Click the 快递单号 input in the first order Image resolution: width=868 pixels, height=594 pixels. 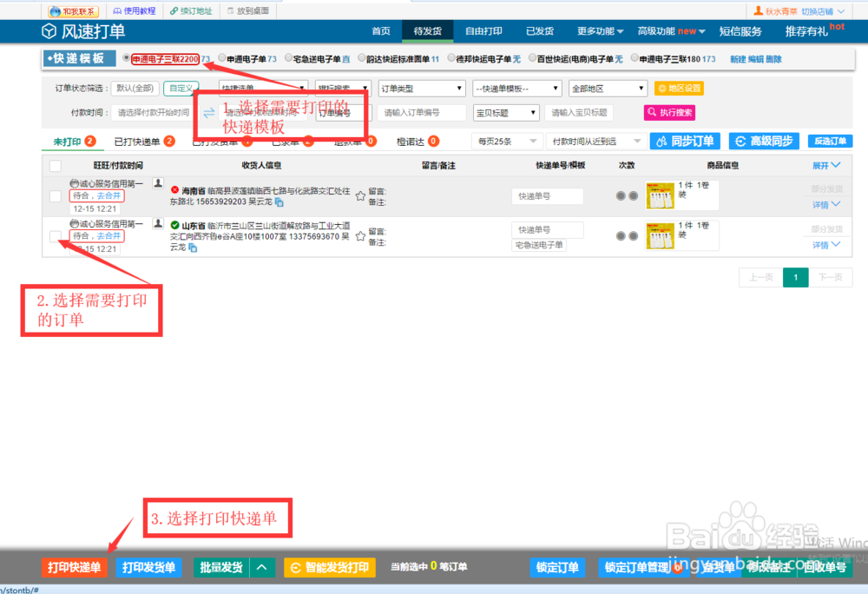coord(547,195)
